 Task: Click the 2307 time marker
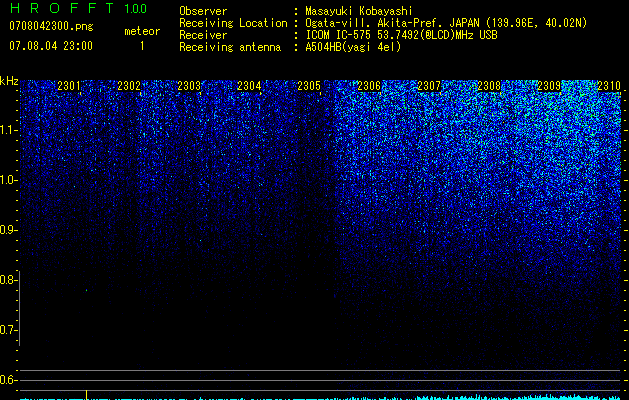[429, 85]
